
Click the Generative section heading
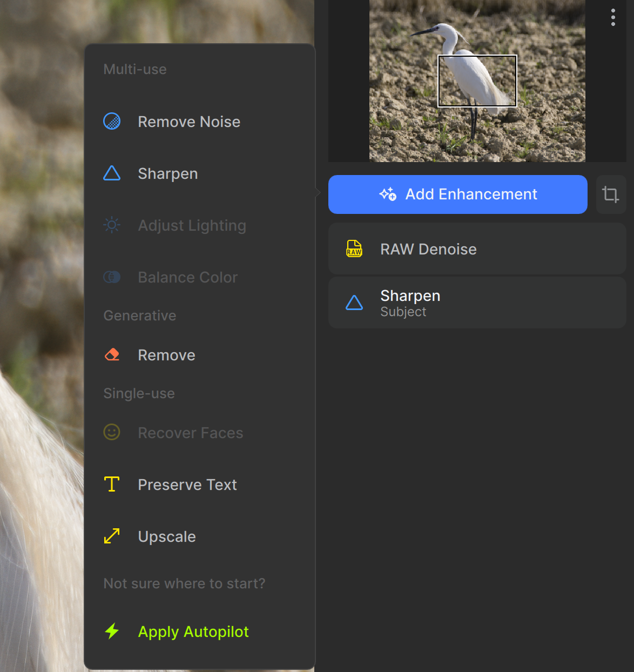pos(140,315)
